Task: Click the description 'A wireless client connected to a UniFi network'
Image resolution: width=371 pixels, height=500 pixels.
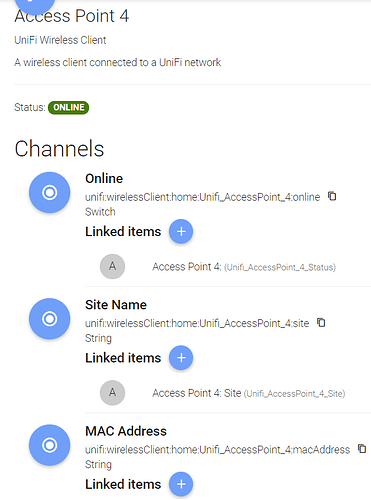Action: 118,62
